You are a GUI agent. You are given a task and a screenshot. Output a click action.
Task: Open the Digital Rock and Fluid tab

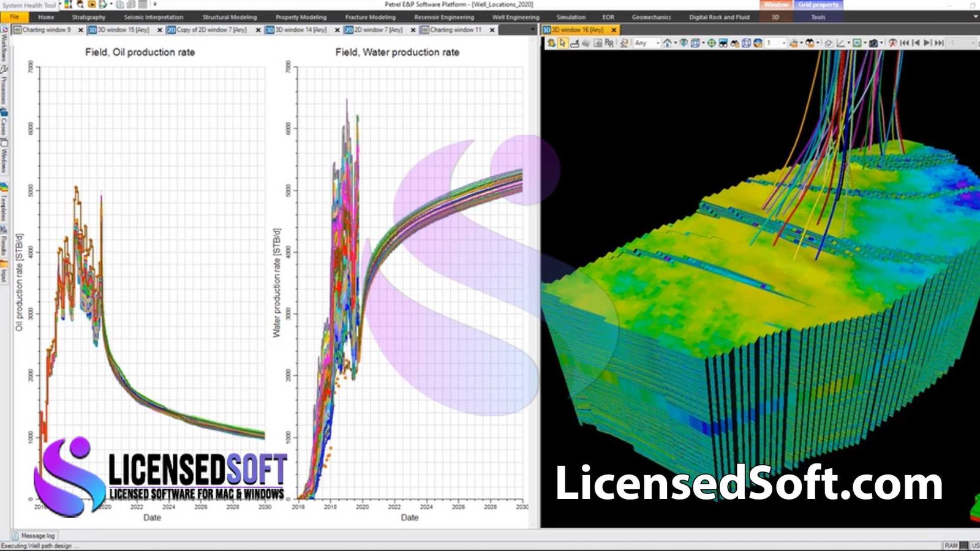(719, 17)
